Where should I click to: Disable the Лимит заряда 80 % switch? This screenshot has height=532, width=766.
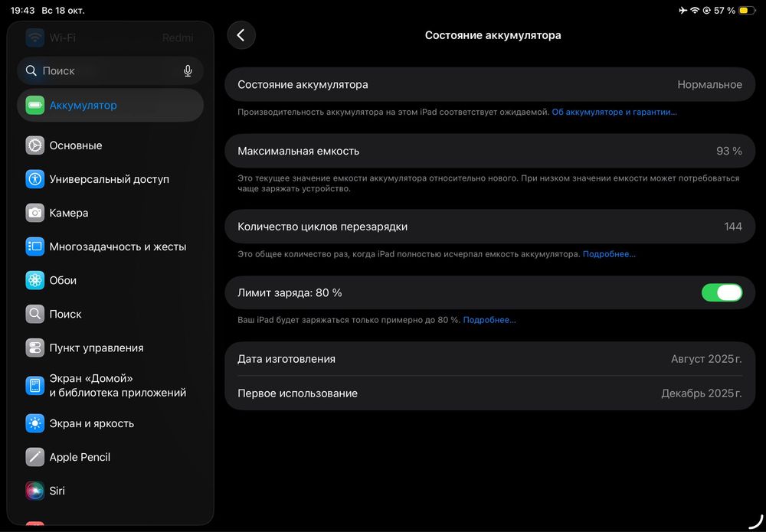(x=722, y=293)
